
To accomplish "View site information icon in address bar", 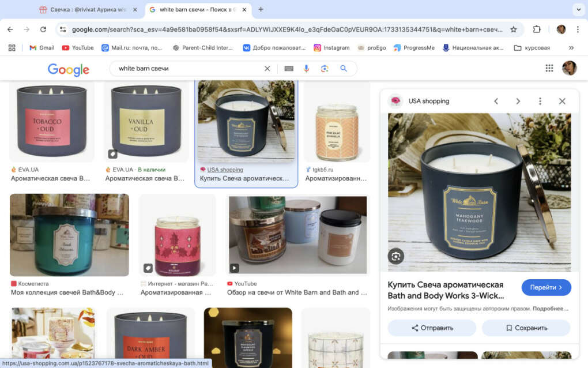I will 63,29.
